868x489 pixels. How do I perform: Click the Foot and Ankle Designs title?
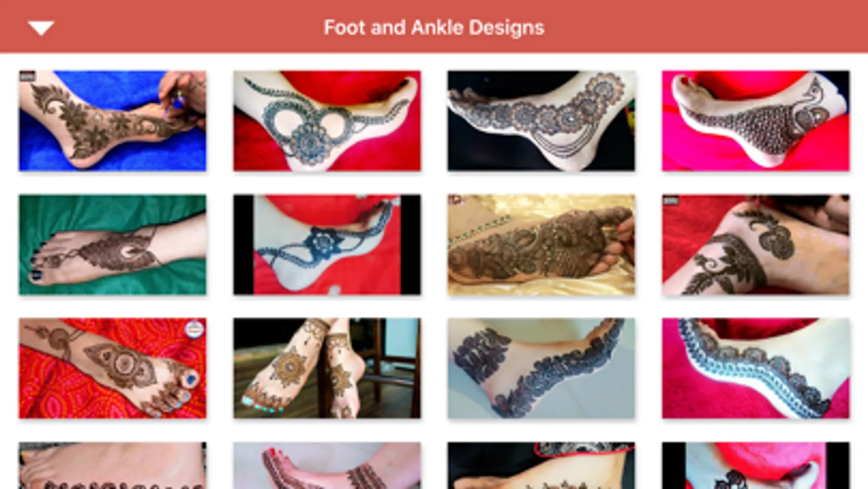coord(434,28)
